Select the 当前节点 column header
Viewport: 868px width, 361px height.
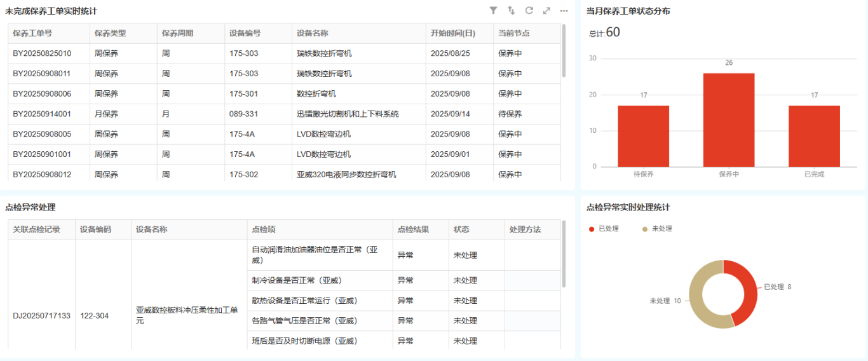(x=514, y=33)
